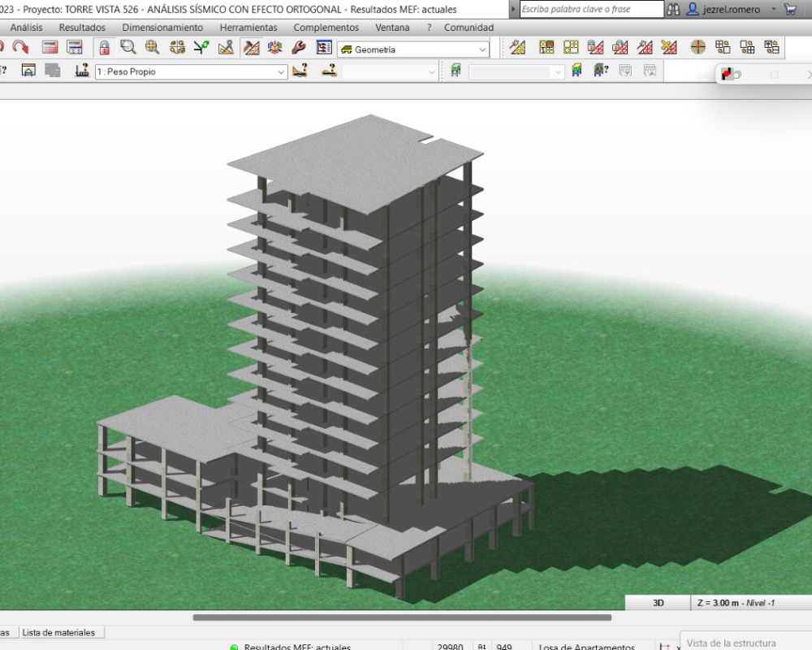Open the calculator icon in toolbar
The width and height of the screenshot is (812, 650).
pyautogui.click(x=50, y=48)
